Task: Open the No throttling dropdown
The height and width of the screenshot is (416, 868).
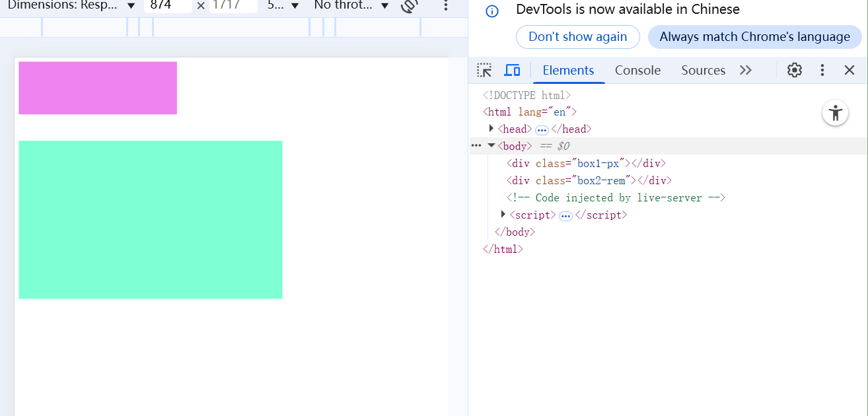Action: pyautogui.click(x=351, y=5)
